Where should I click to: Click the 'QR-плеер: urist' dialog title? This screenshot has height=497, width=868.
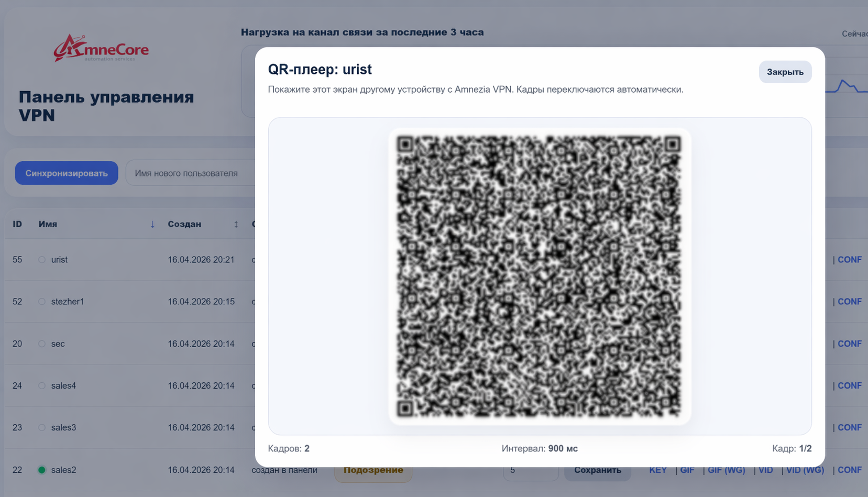click(320, 70)
